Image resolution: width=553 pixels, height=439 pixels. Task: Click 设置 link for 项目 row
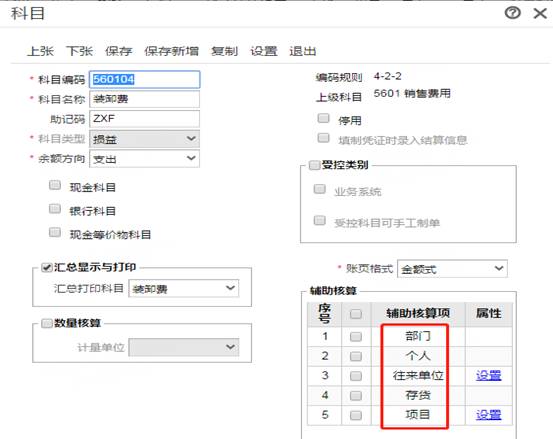[x=488, y=415]
